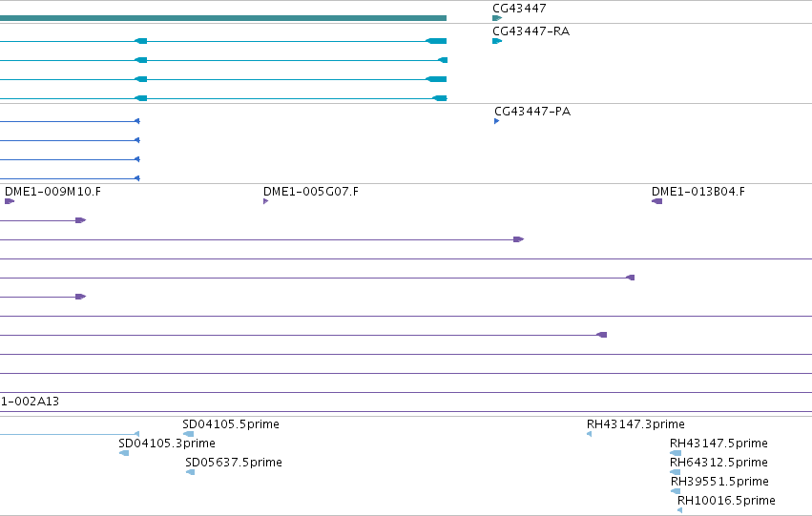Viewport: 812px width, 516px height.
Task: Click the blue triangle glyph under CG43447-PA
Action: point(496,121)
